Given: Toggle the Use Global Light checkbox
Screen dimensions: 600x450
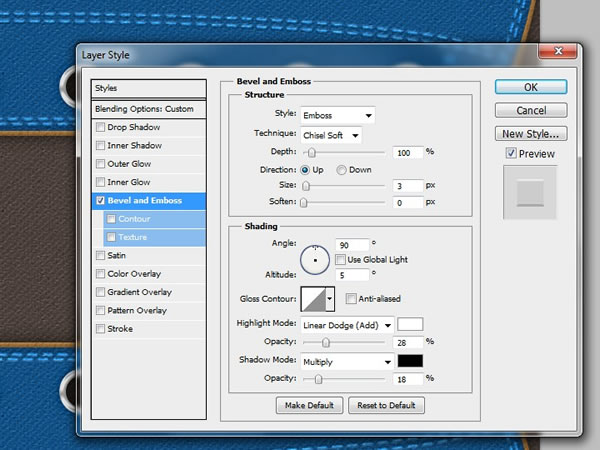Looking at the screenshot, I should [340, 260].
